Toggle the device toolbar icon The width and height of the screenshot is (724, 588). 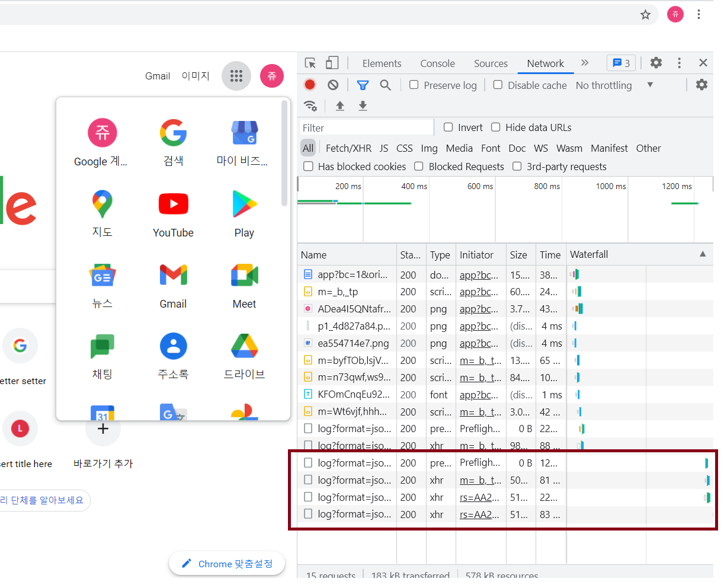pos(332,63)
